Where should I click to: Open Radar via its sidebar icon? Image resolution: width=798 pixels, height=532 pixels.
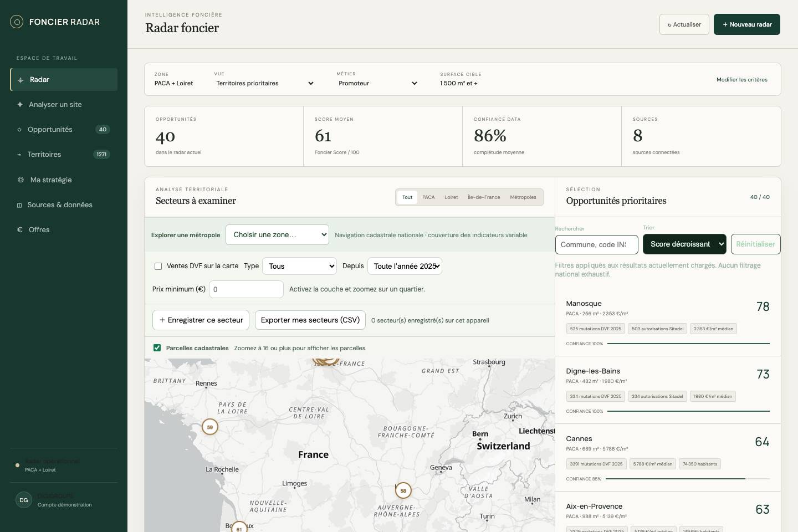pyautogui.click(x=21, y=80)
